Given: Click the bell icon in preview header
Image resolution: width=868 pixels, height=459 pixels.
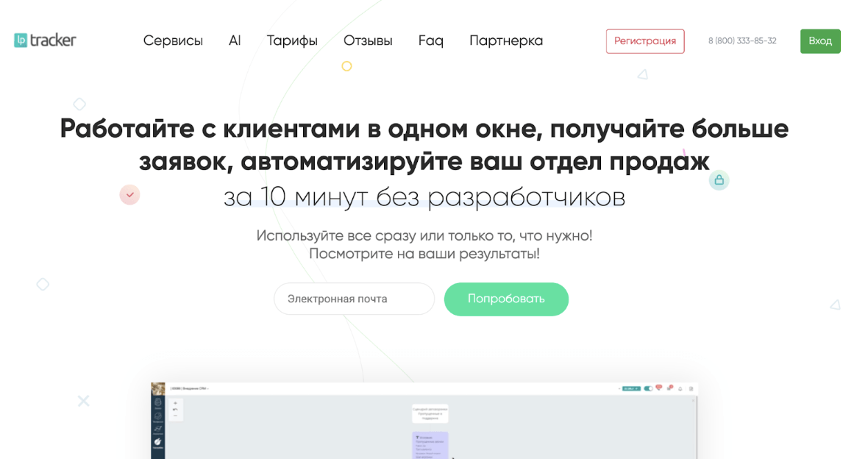Looking at the screenshot, I should pyautogui.click(x=680, y=388).
